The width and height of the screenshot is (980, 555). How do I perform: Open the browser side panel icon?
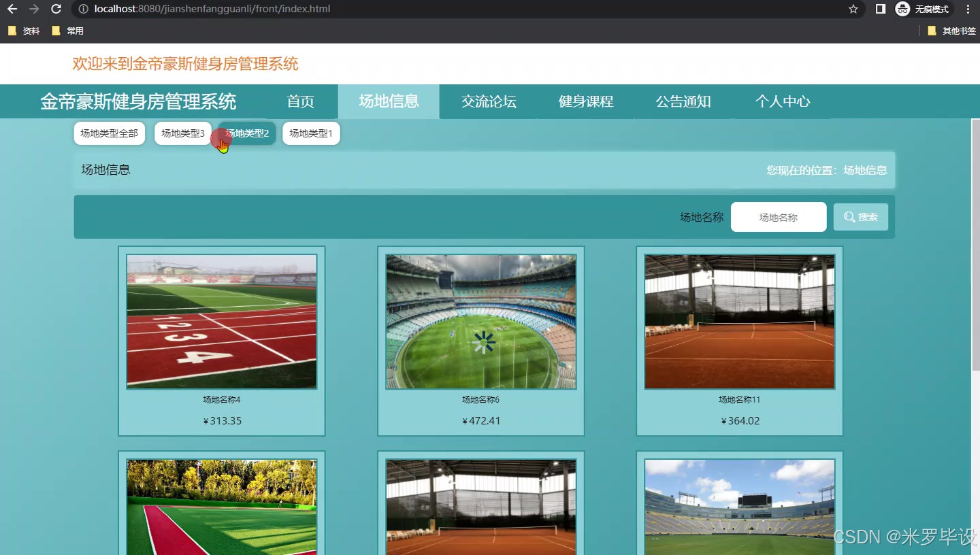(x=880, y=10)
